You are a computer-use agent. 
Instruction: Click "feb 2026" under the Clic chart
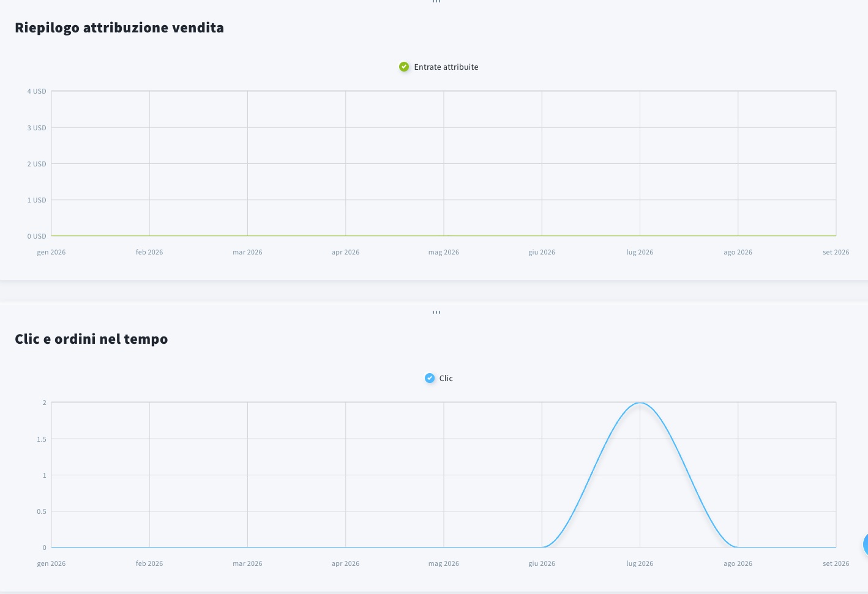[149, 563]
